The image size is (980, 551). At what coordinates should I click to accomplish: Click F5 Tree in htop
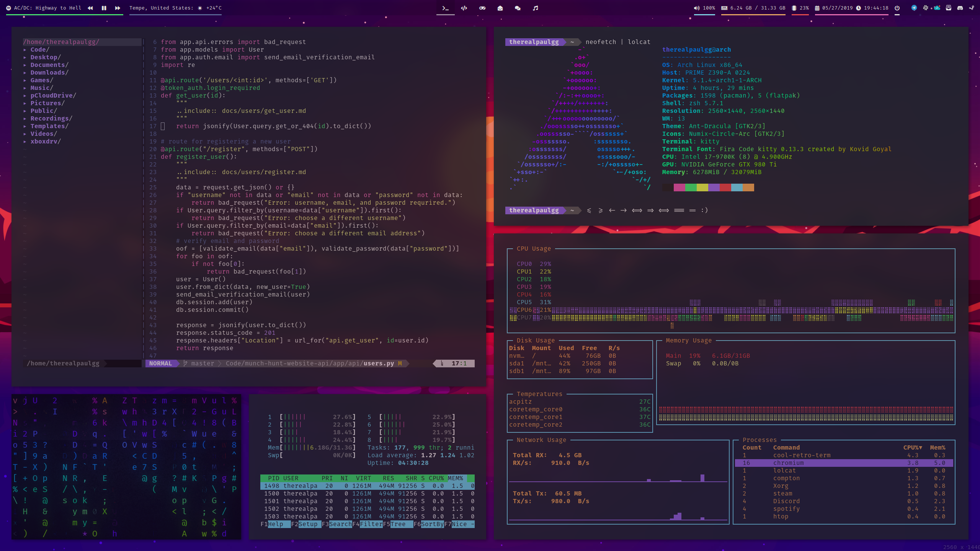click(398, 524)
